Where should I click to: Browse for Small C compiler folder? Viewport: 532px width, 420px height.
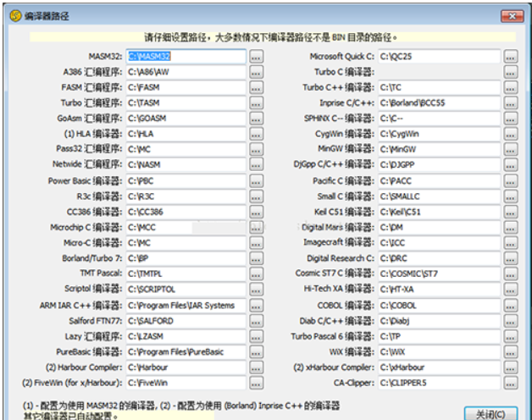click(511, 196)
